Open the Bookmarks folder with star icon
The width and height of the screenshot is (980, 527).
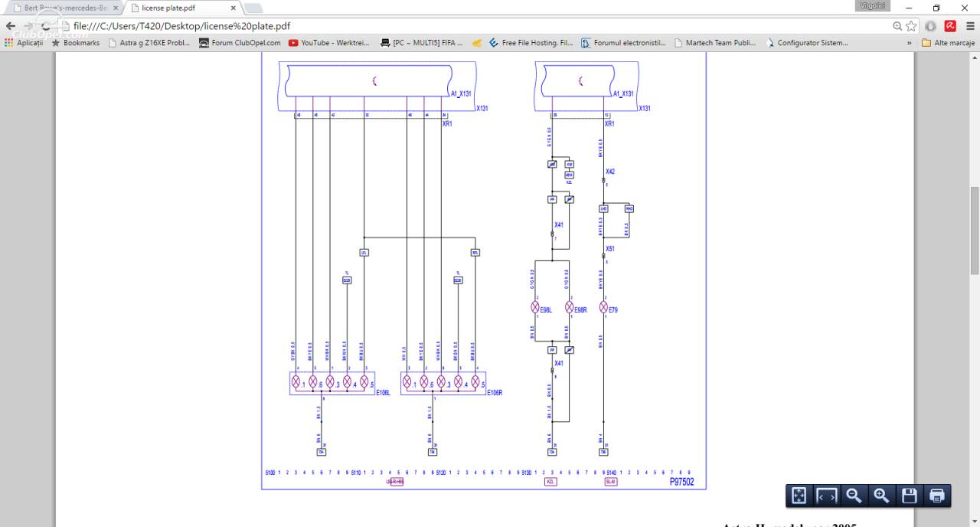coord(76,43)
